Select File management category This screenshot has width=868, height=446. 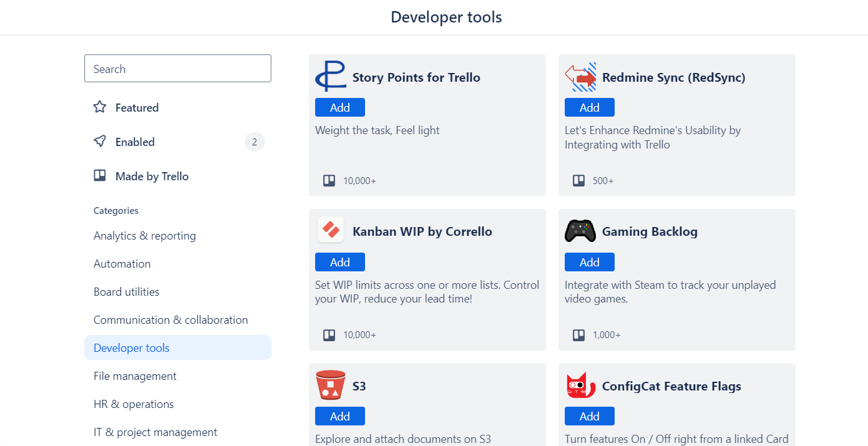pos(178,376)
